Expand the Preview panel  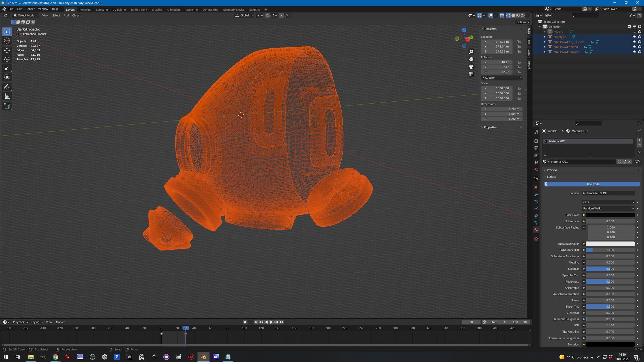(552, 170)
